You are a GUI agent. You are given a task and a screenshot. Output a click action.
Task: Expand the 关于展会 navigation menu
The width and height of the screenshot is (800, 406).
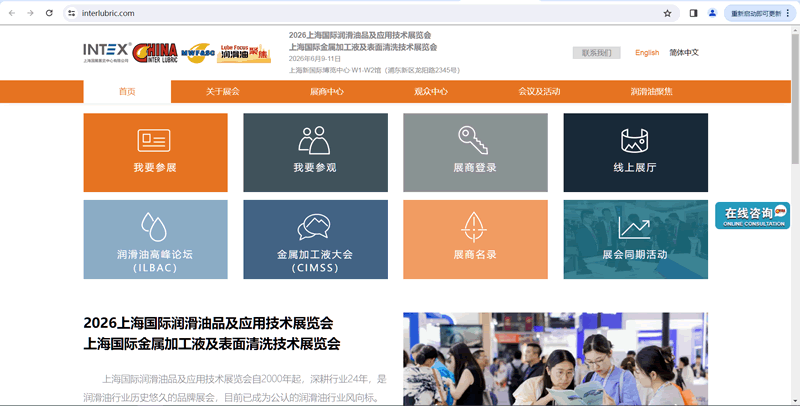coord(223,91)
